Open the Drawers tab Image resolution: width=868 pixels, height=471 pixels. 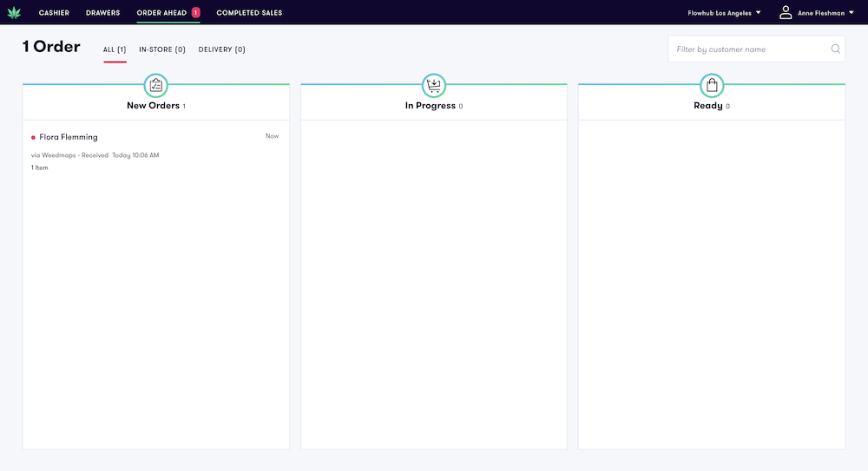coord(102,13)
